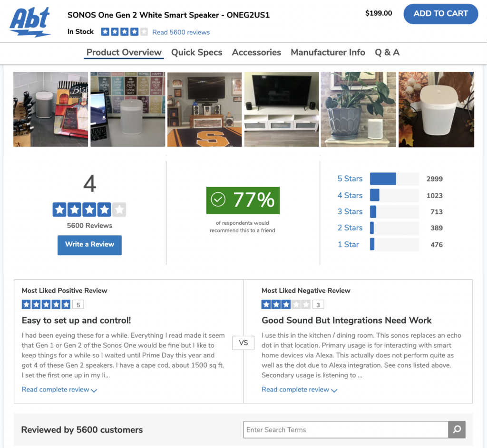Click the 5 Stars rating bar

pos(394,179)
